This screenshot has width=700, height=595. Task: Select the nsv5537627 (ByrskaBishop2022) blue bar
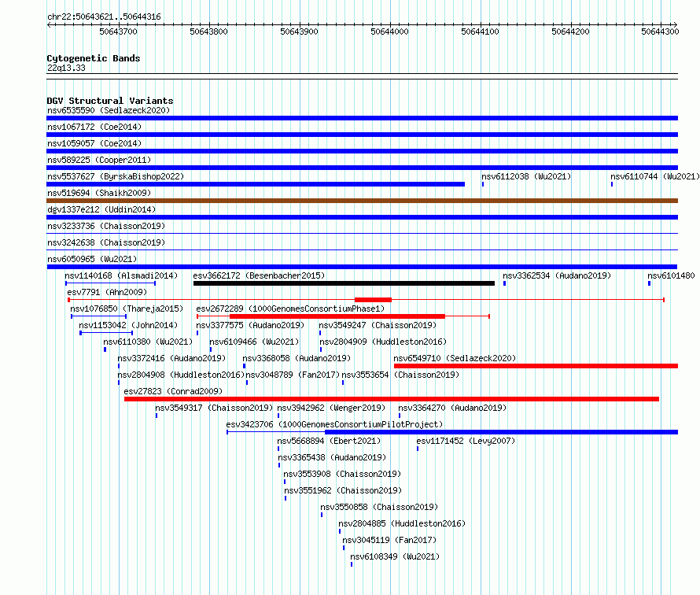pos(256,184)
